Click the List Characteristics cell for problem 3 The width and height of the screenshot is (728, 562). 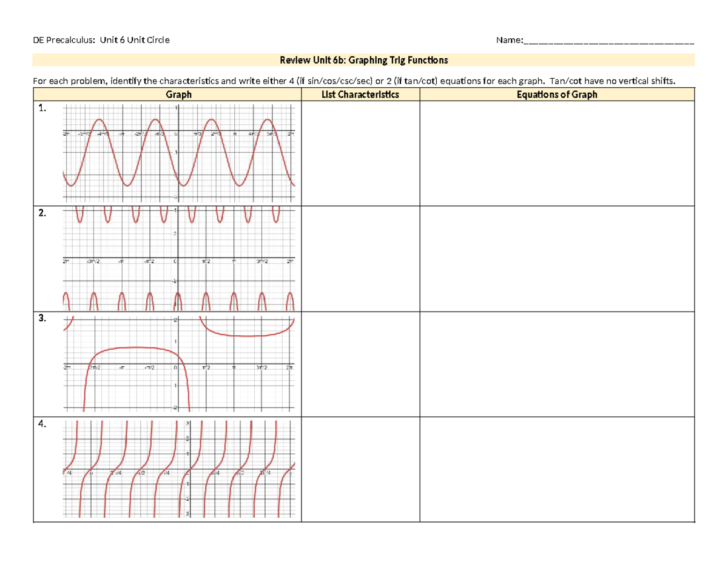[360, 364]
